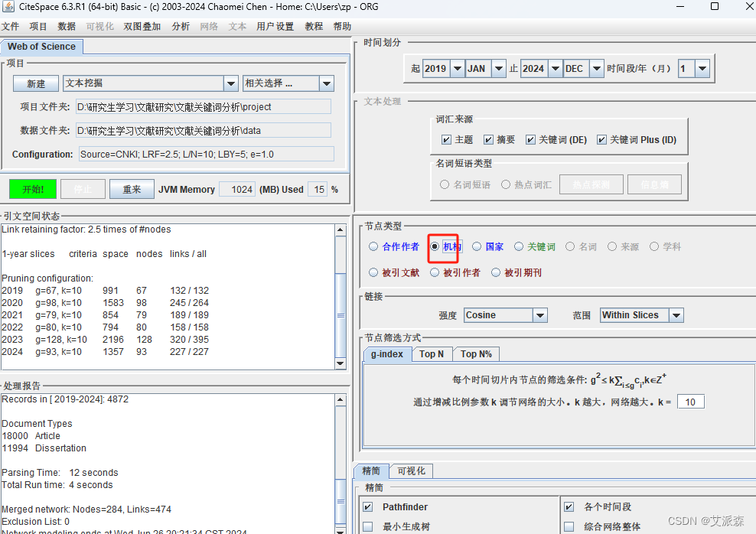This screenshot has width=756, height=534.
Task: Click the 新建 project button
Action: point(36,83)
